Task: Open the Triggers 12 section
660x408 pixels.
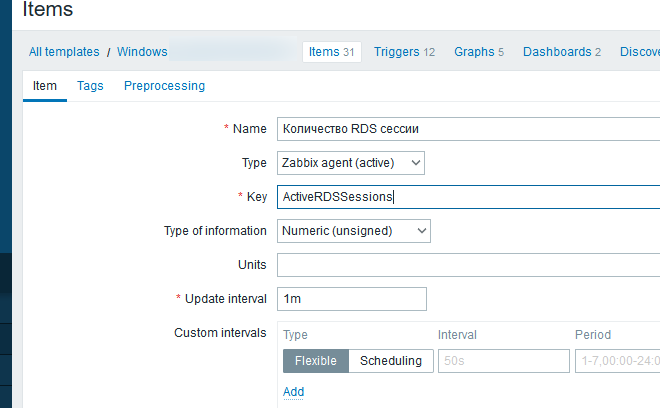Action: click(x=404, y=52)
